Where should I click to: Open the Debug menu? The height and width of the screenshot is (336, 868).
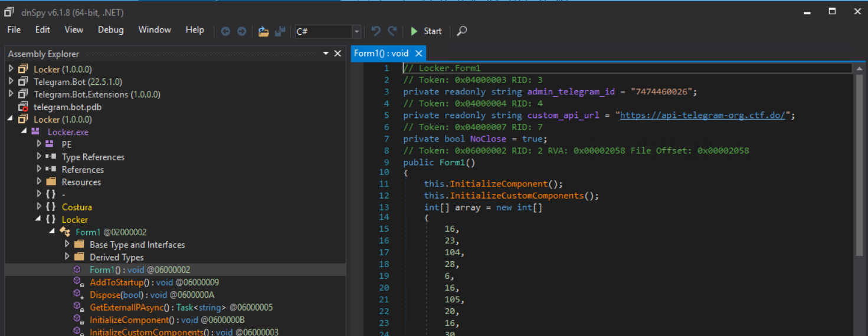pyautogui.click(x=111, y=29)
